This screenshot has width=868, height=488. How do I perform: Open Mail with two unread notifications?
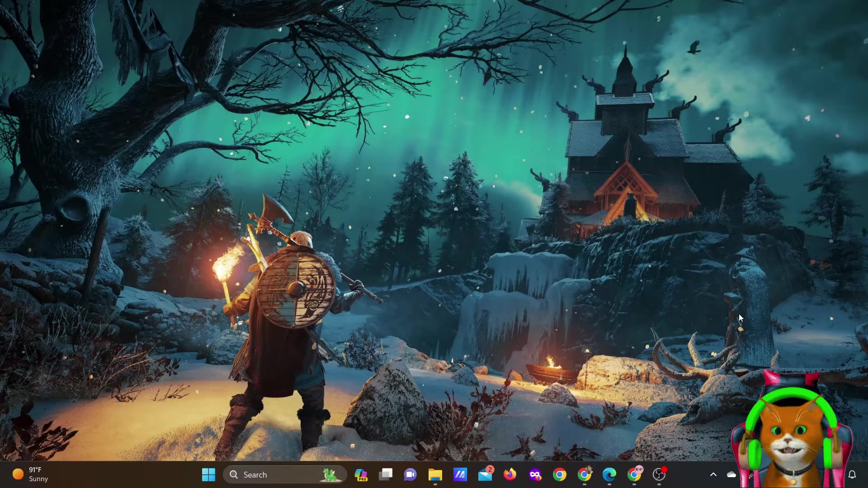point(485,474)
